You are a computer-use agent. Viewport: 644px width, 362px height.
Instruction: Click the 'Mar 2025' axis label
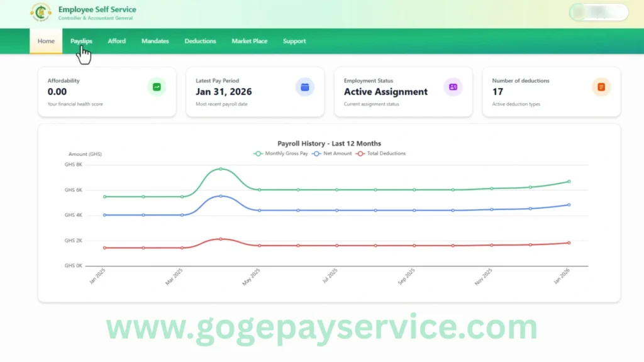[174, 277]
